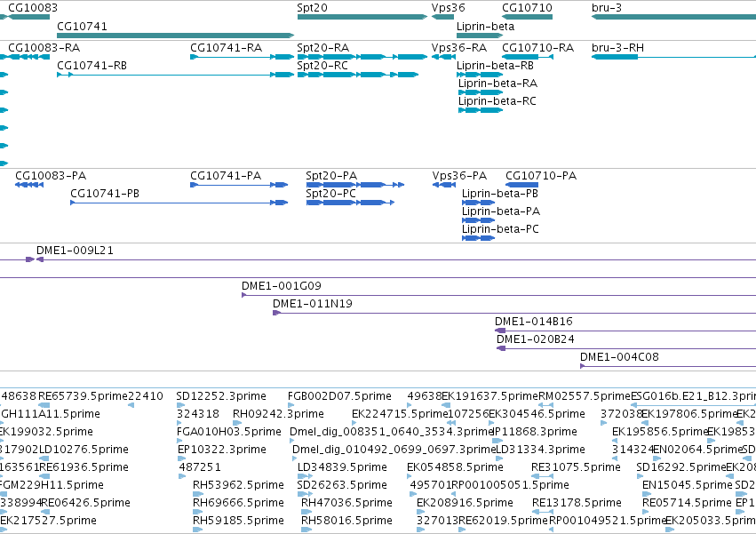Click the SD16292.5prime EST label

pyautogui.click(x=680, y=468)
